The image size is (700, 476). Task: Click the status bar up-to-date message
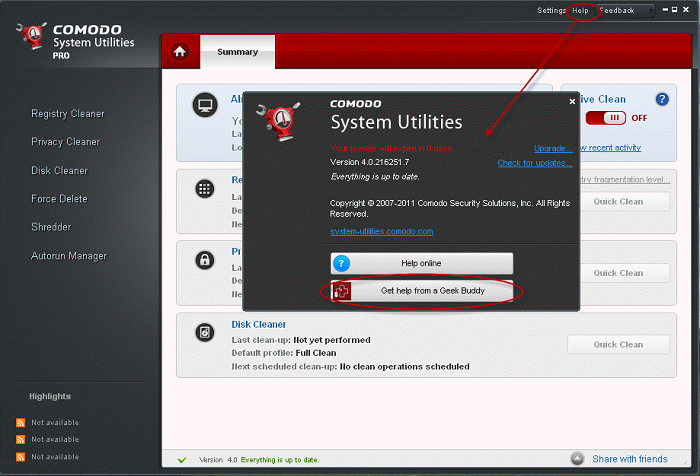click(x=280, y=460)
